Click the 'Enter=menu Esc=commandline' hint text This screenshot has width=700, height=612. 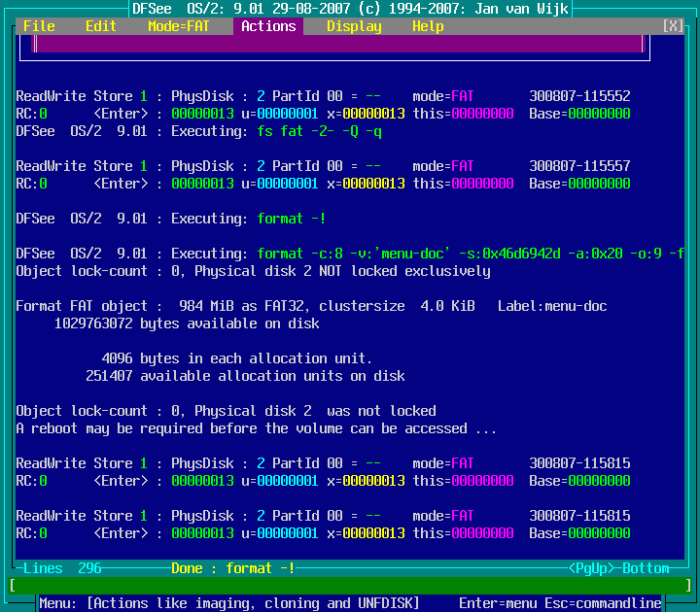[560, 603]
